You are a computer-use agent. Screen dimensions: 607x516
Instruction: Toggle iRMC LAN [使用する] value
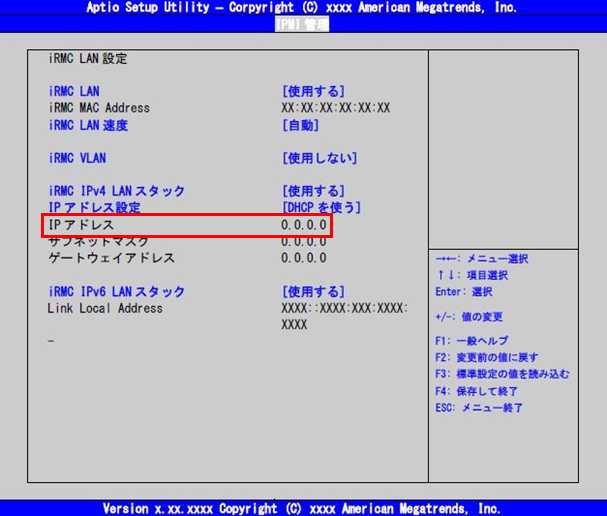pos(313,91)
